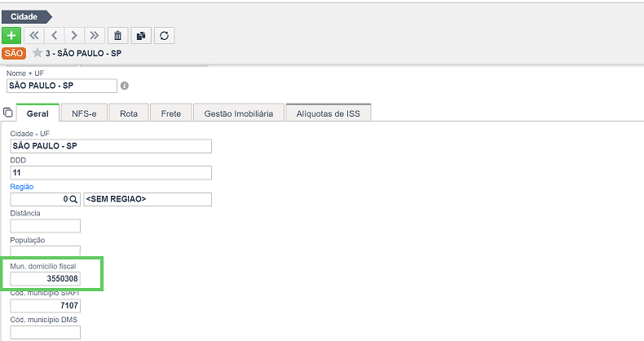Mark São Paulo as favorite star
This screenshot has height=341, width=644.
click(37, 52)
